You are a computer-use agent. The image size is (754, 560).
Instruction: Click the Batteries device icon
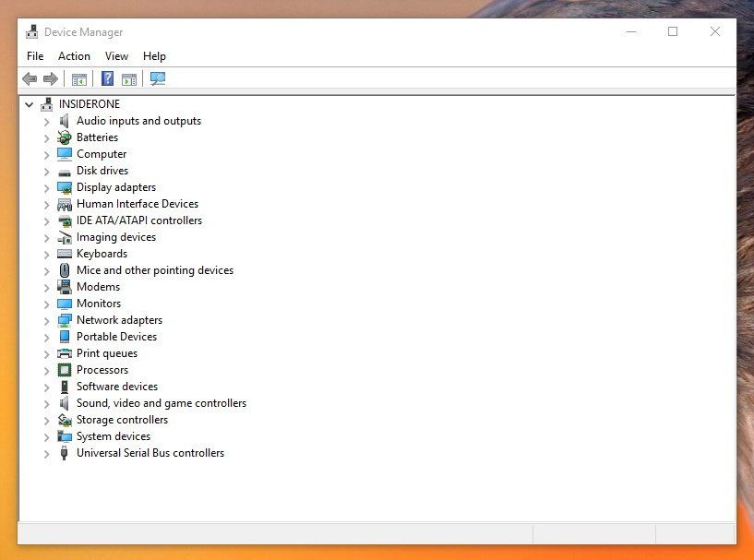click(x=64, y=137)
